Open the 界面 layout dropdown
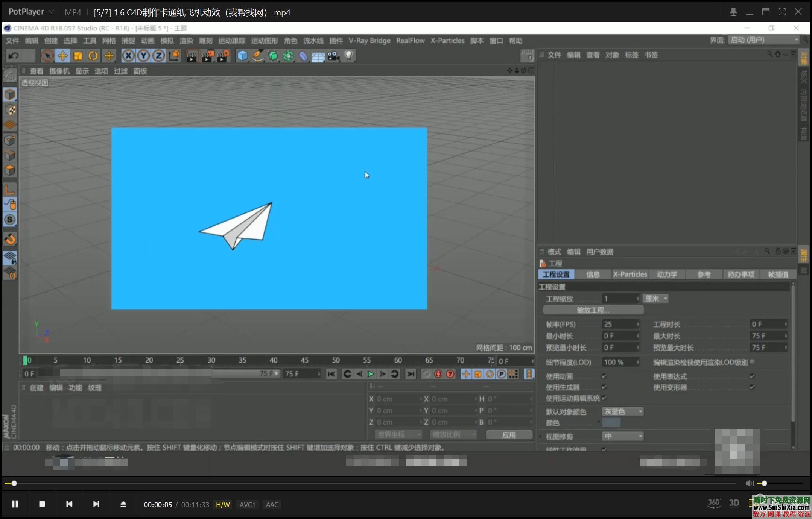The width and height of the screenshot is (812, 519). point(764,40)
